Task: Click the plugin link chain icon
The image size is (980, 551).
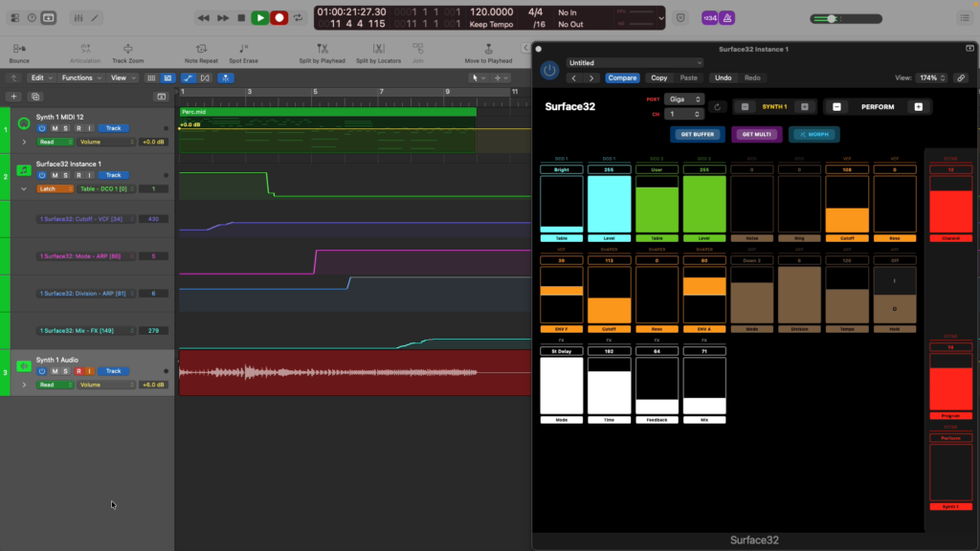Action: pyautogui.click(x=961, y=77)
